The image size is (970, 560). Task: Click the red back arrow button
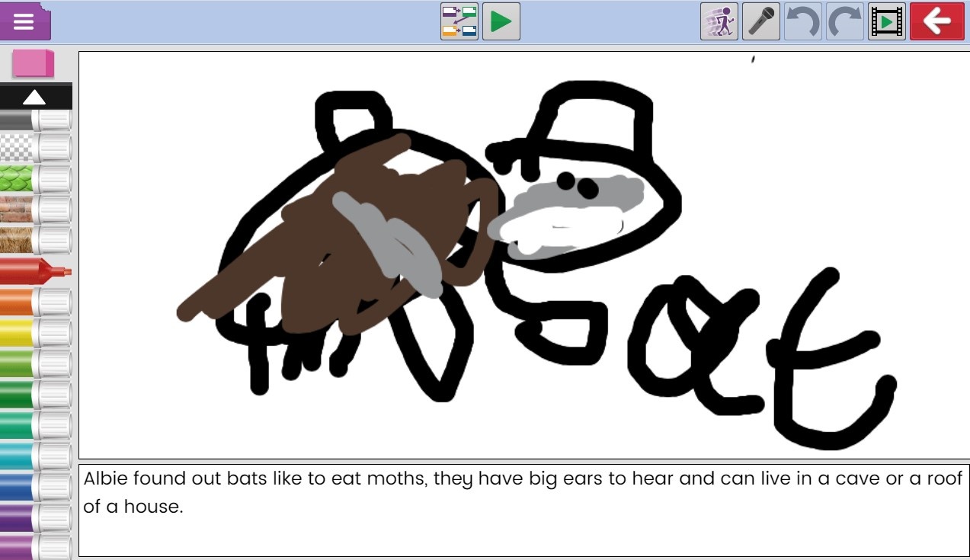coord(936,21)
